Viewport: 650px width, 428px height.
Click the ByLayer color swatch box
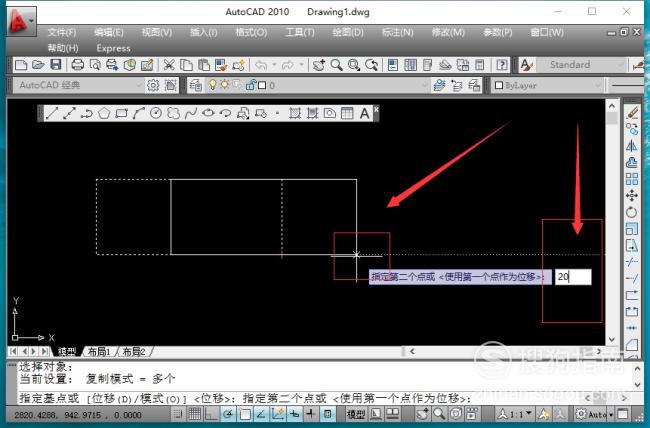coord(499,85)
